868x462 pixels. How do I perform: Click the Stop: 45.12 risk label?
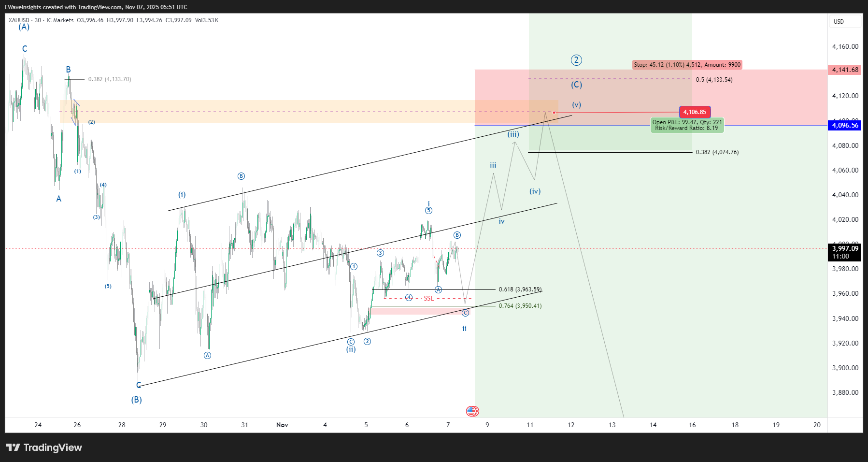point(687,64)
